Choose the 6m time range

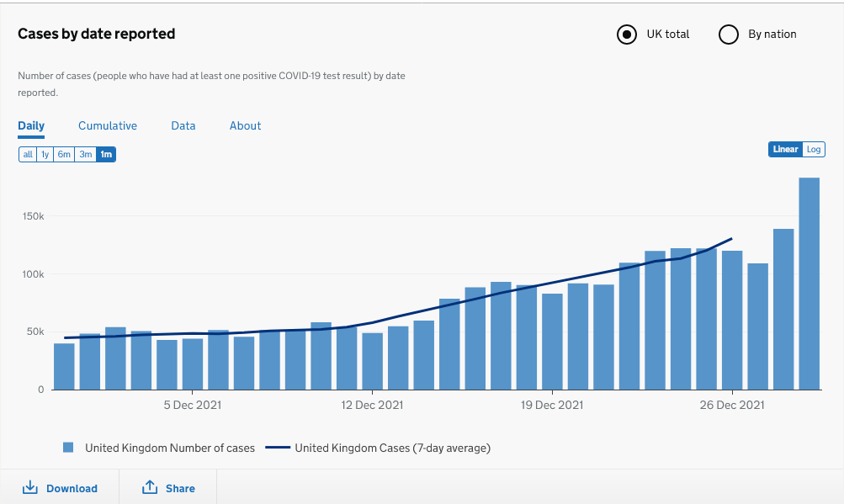pyautogui.click(x=64, y=154)
